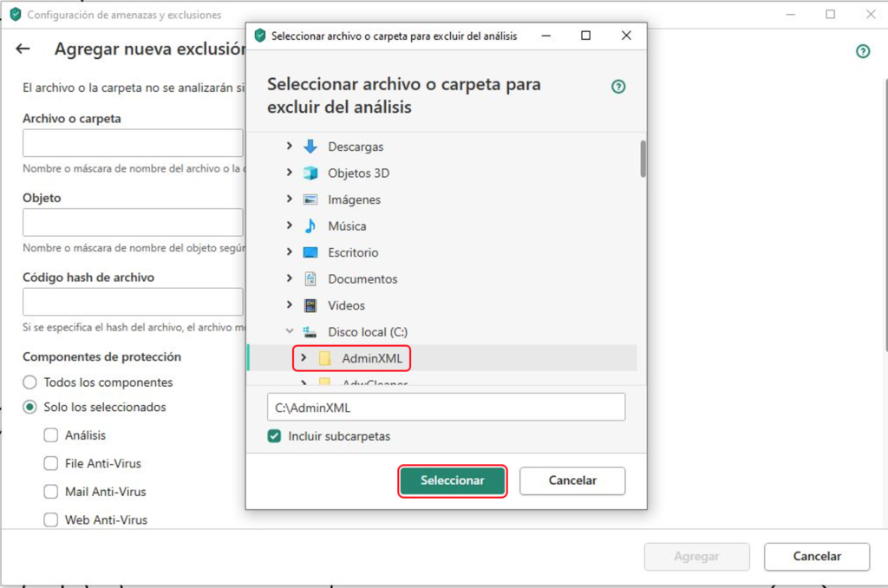Viewport: 888px width, 588px height.
Task: Click the Videos film icon
Action: [310, 306]
